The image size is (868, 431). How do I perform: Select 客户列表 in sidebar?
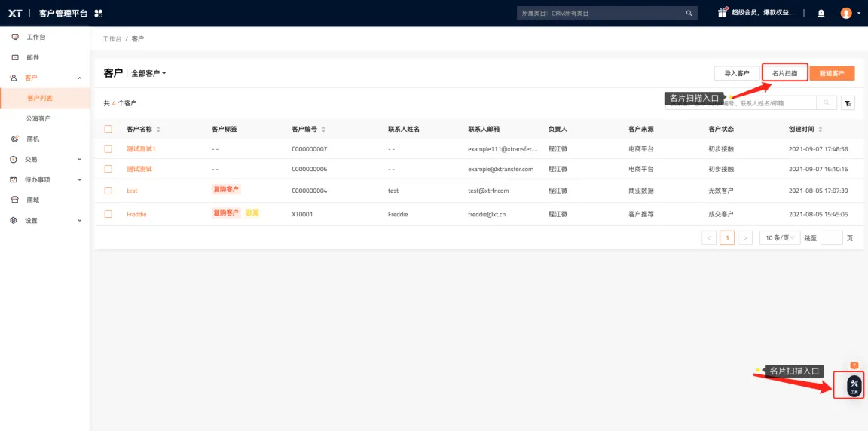point(45,98)
